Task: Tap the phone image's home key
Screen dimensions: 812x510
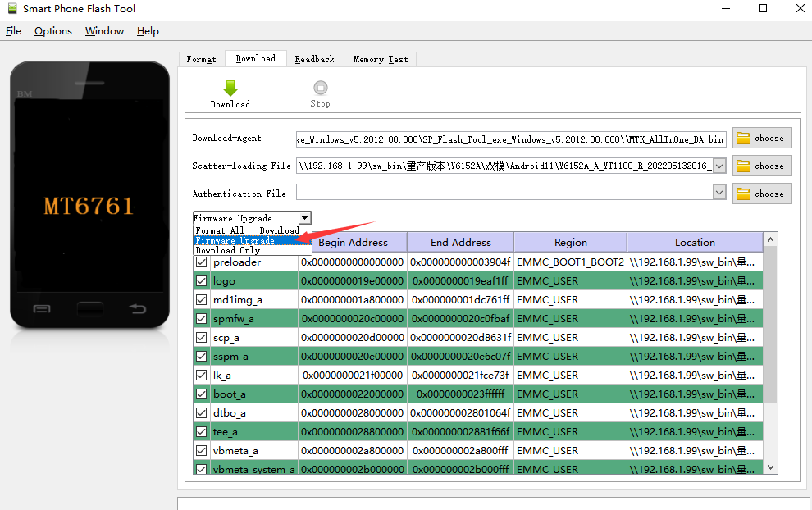Action: [x=90, y=309]
